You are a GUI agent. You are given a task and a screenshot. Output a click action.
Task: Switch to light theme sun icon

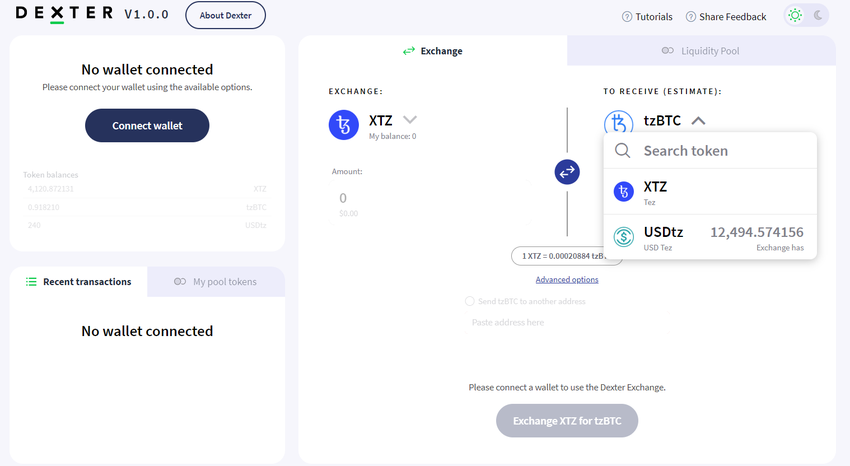795,15
